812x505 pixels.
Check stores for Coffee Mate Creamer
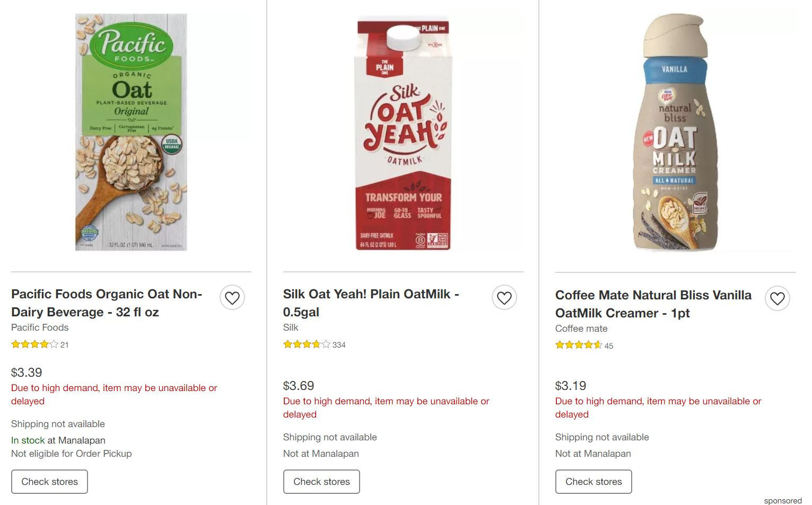click(x=593, y=482)
